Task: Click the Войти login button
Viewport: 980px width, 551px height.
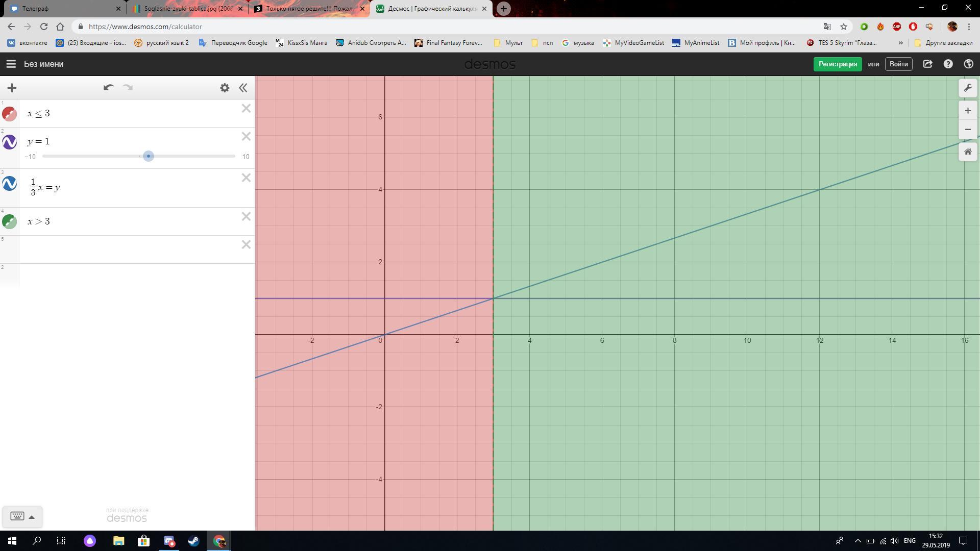Action: coord(898,64)
